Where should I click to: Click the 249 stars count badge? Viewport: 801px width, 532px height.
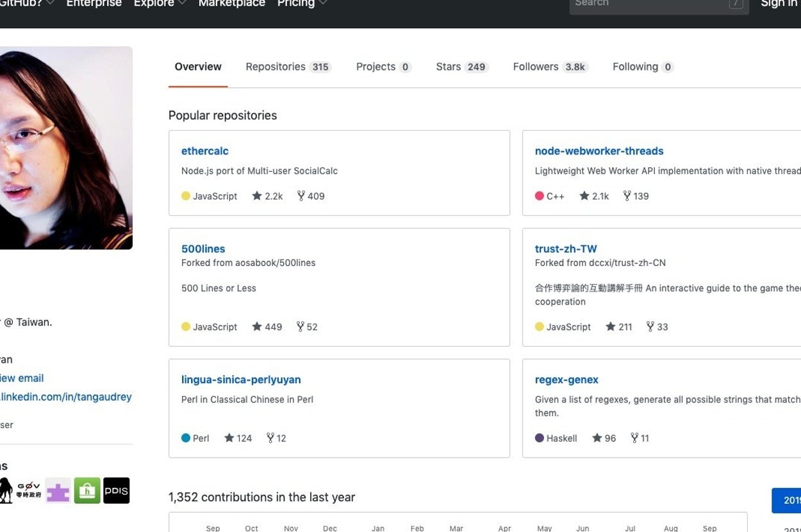point(476,67)
